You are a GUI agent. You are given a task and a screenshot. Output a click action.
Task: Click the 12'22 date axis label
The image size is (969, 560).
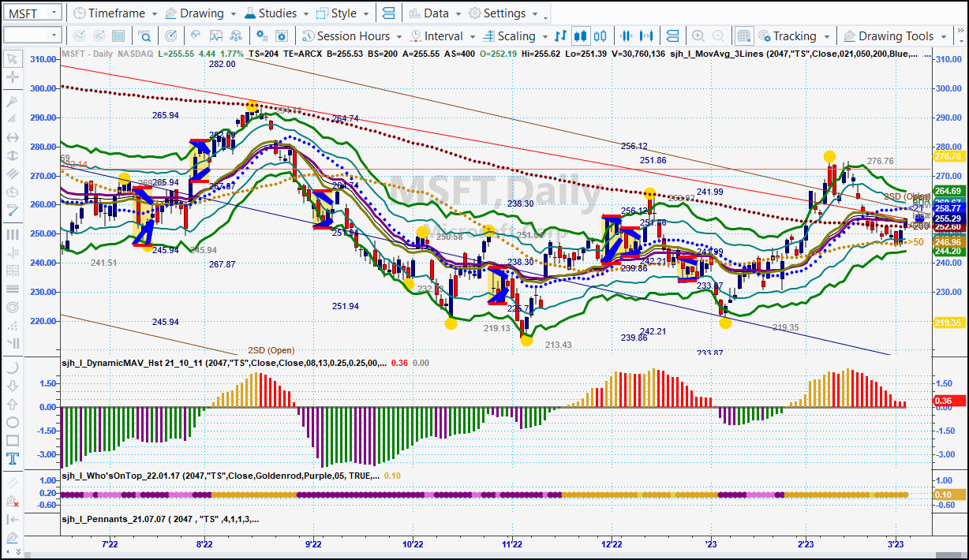tap(612, 544)
